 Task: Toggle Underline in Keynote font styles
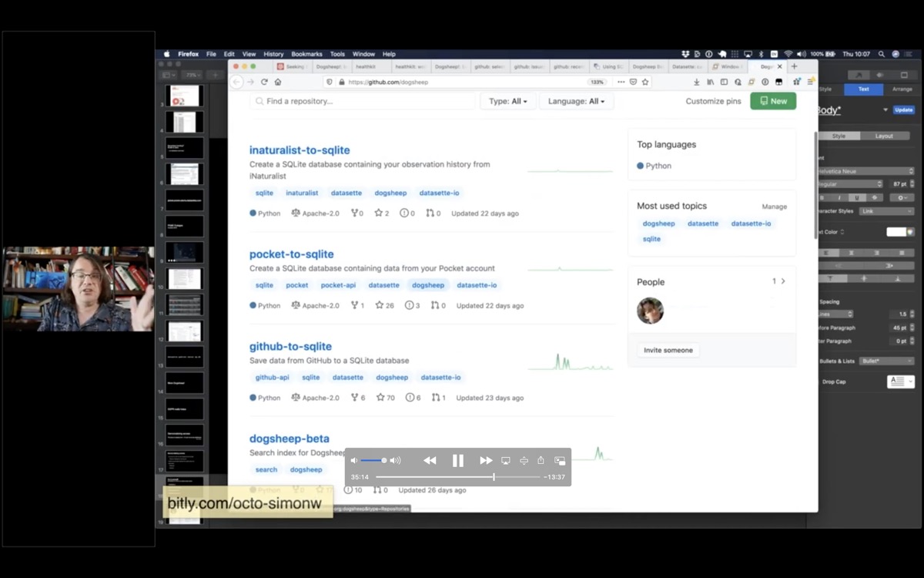click(x=857, y=197)
